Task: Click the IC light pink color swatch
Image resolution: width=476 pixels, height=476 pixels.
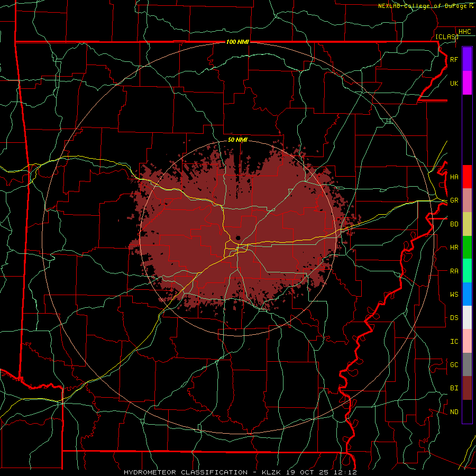Action: (x=467, y=341)
